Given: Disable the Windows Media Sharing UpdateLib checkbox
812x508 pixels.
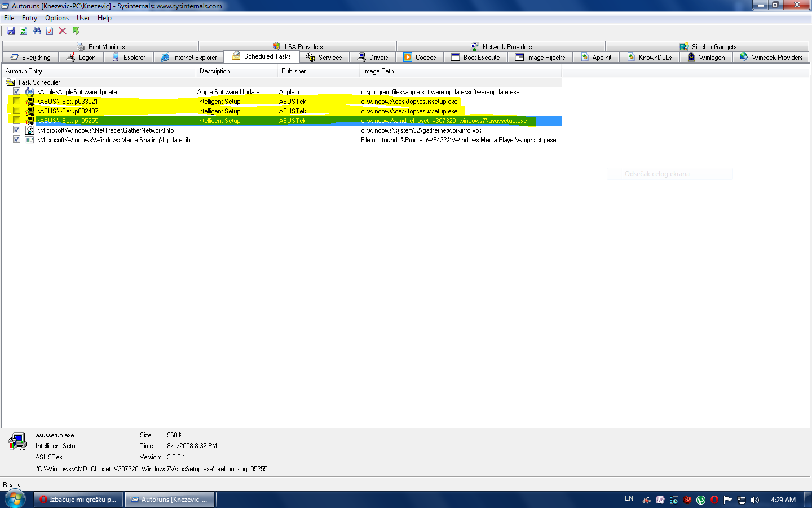Looking at the screenshot, I should point(17,139).
